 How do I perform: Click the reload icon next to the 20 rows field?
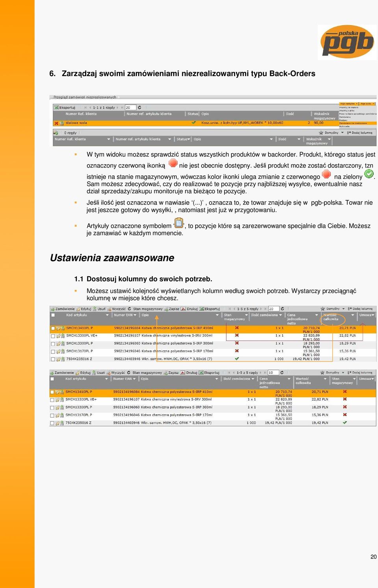pos(283,309)
